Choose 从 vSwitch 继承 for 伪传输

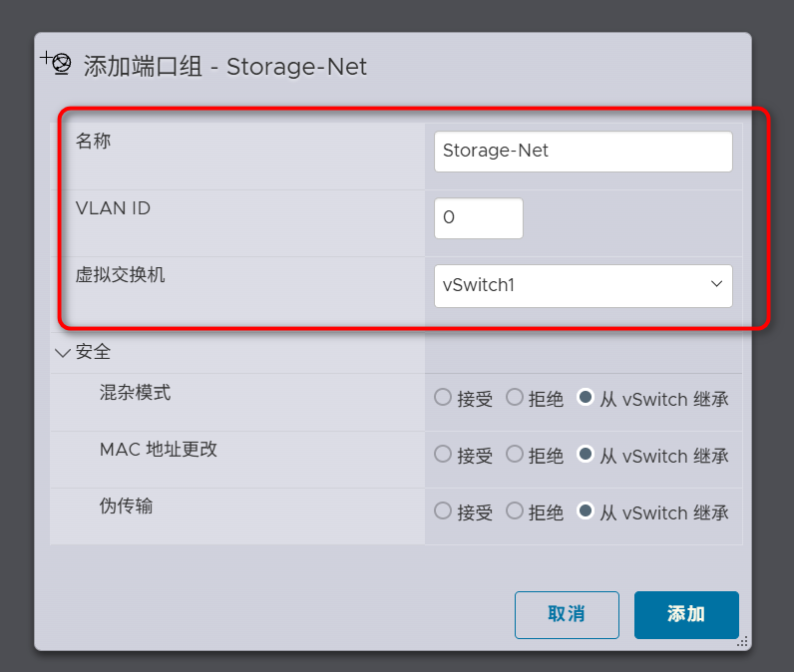tap(586, 510)
